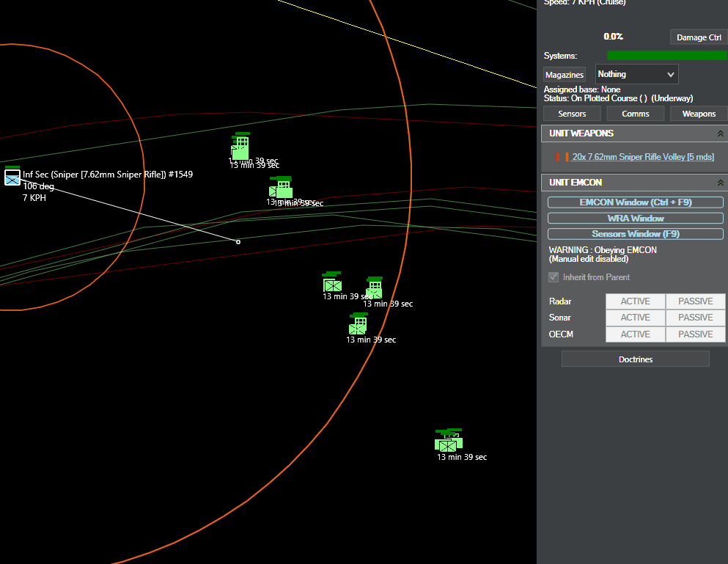Click the waypoint marker at course end
The width and height of the screenshot is (728, 564).
[238, 242]
